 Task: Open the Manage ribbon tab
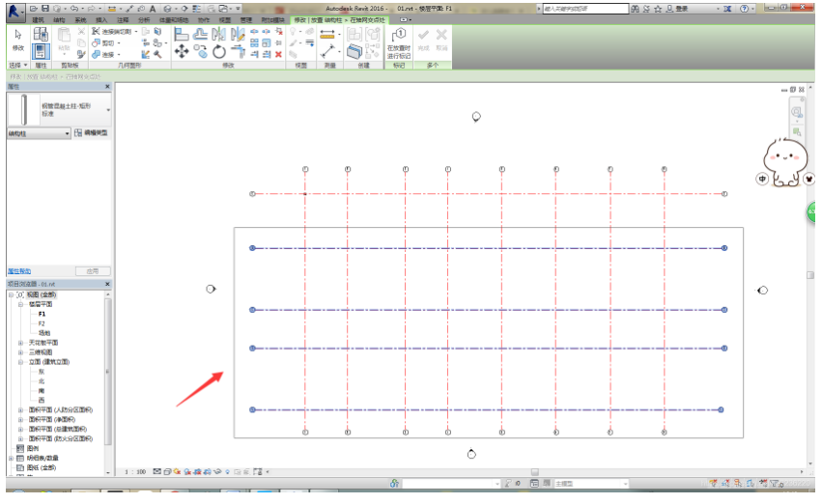coord(246,20)
